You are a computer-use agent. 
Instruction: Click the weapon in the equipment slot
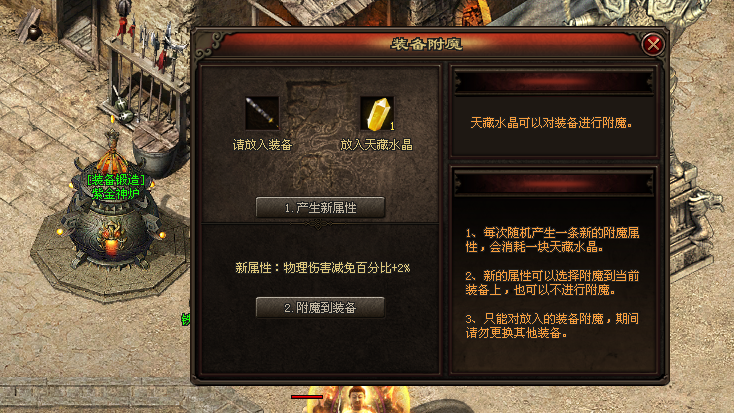pos(262,113)
